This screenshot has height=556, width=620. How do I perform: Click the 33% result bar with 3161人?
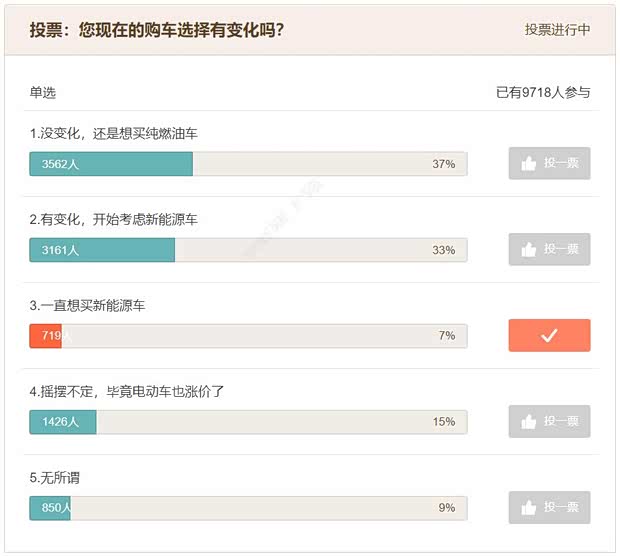[x=248, y=250]
